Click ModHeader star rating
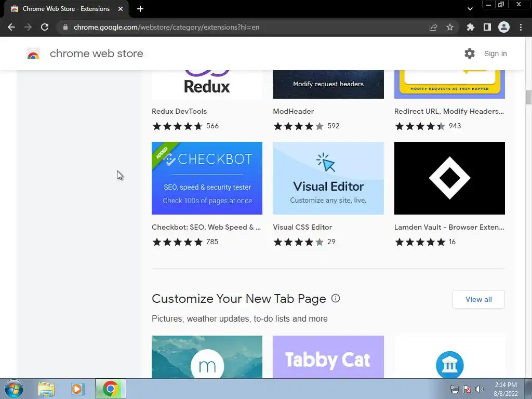 pyautogui.click(x=299, y=126)
